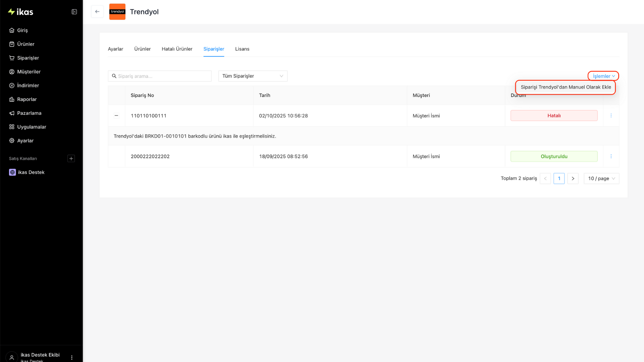Viewport: 644px width, 362px height.
Task: Select the Siparişler tab
Action: pyautogui.click(x=214, y=49)
